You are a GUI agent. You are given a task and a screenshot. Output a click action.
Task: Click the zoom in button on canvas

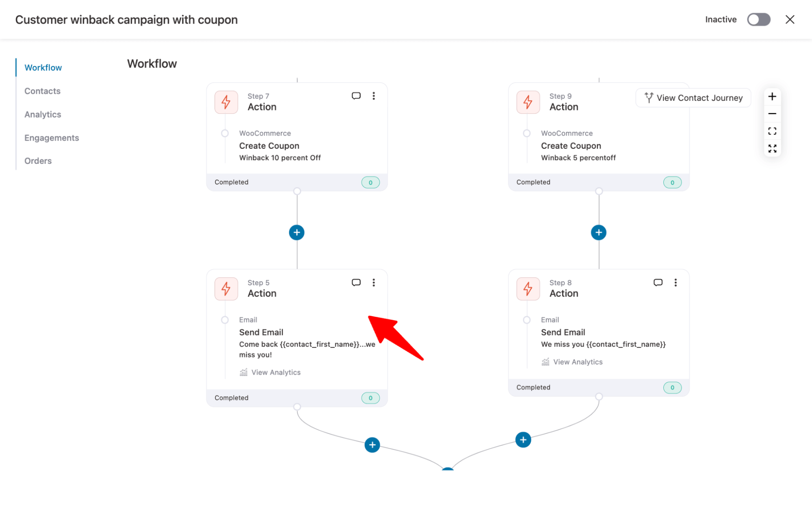click(772, 96)
